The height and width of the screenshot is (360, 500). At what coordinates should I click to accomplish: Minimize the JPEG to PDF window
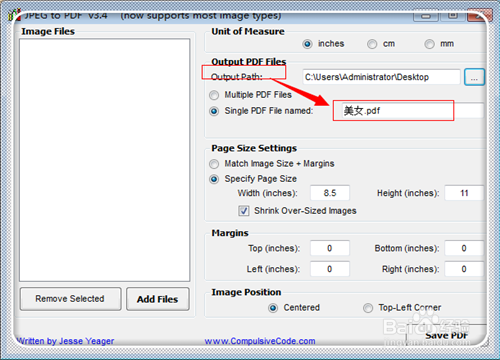tap(426, 16)
